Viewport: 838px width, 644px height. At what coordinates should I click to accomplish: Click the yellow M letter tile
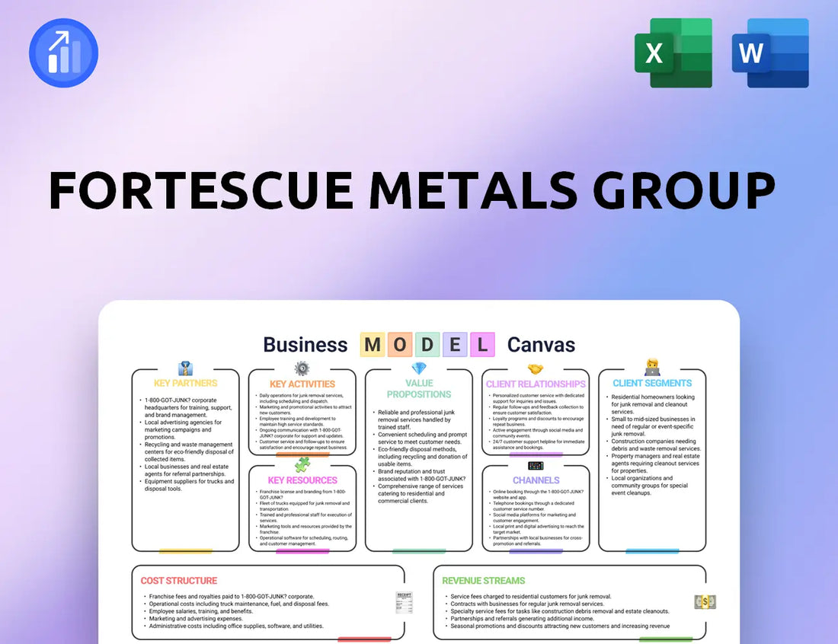(373, 345)
